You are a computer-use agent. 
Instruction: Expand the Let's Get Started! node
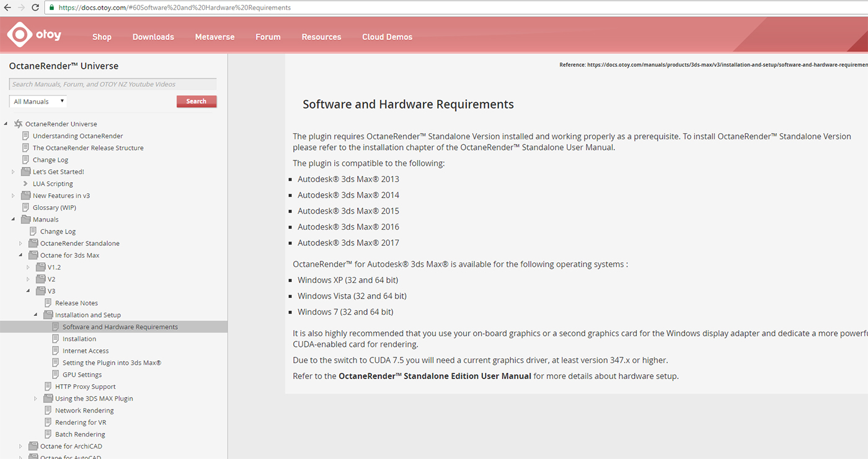click(x=13, y=172)
